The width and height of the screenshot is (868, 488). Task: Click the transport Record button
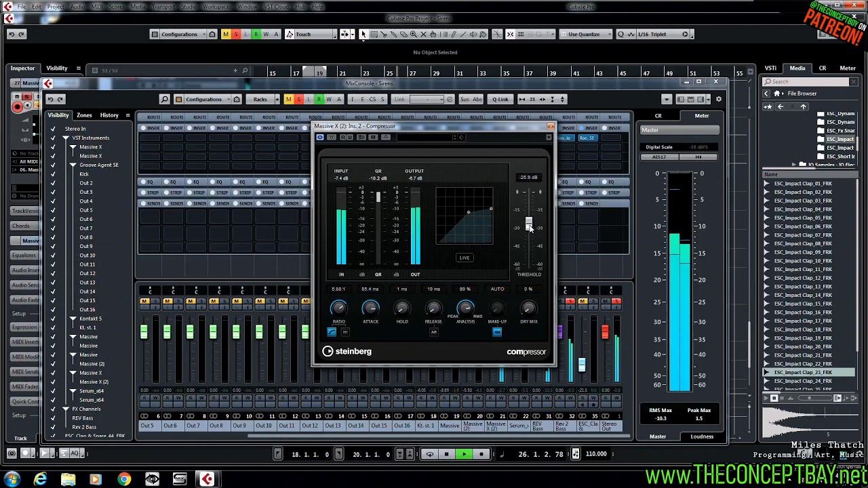pos(481,454)
